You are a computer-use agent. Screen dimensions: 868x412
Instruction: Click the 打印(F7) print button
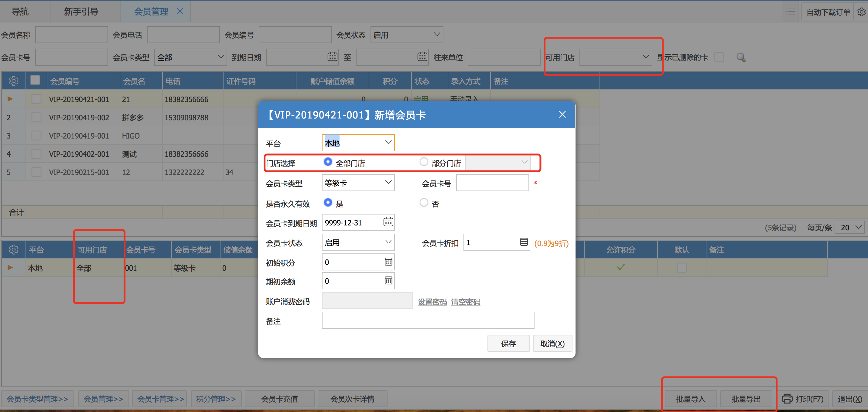tap(803, 399)
